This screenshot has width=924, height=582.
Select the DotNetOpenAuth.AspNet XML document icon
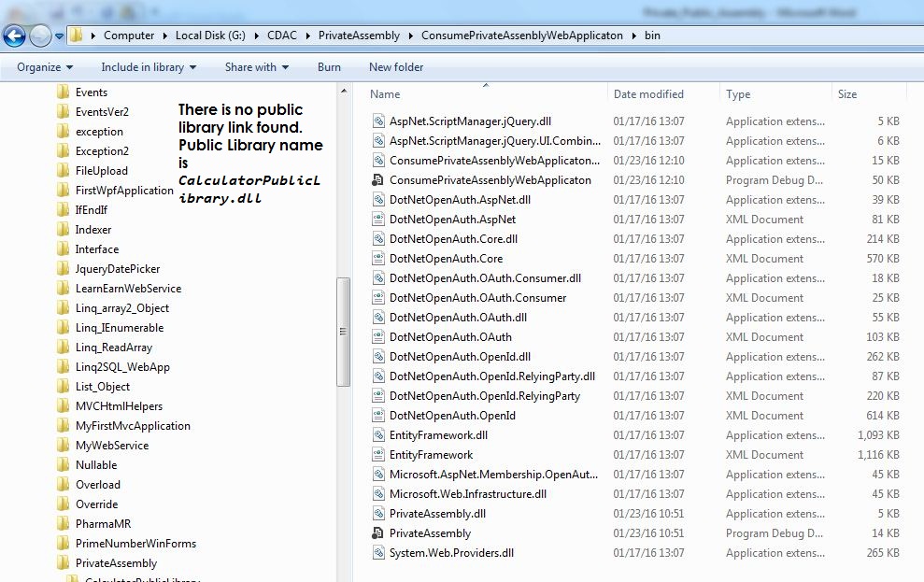(x=377, y=220)
